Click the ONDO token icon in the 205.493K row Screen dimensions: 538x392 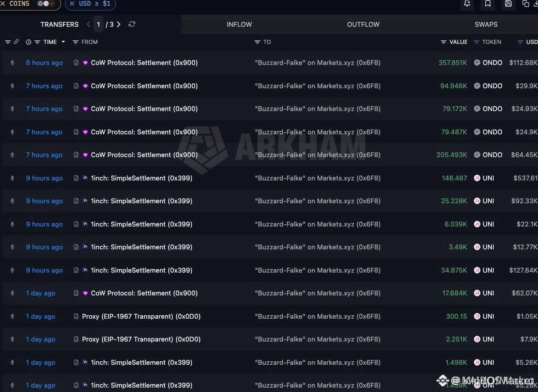[x=477, y=155]
